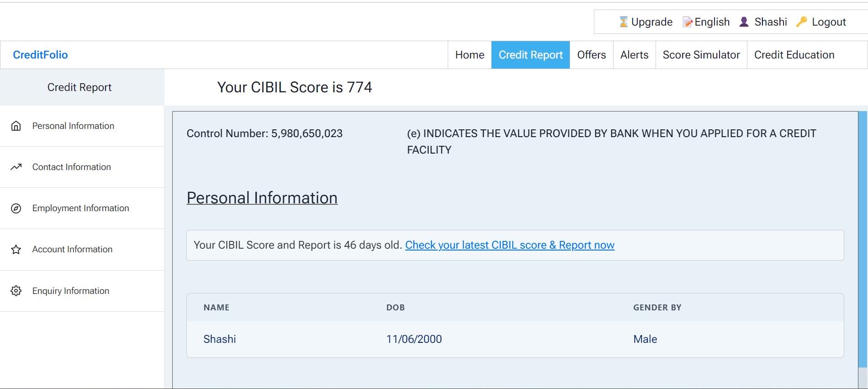Click the NAME column header
Viewport: 868px width, 389px height.
coord(217,308)
